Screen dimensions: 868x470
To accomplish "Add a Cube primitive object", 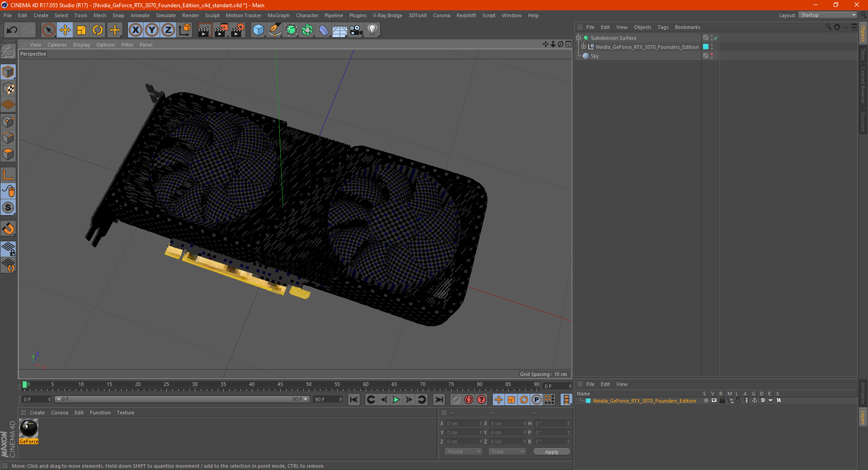I will 258,30.
